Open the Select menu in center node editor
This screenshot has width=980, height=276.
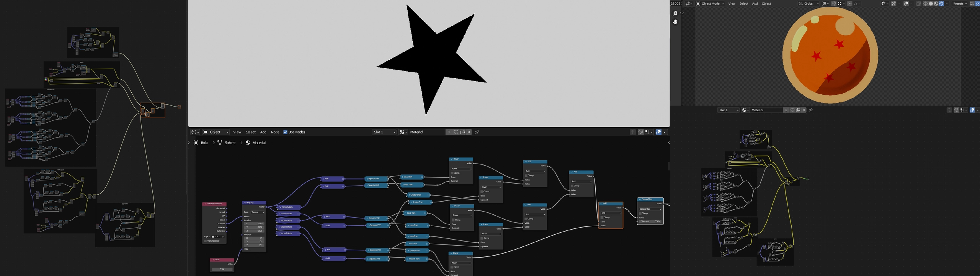pyautogui.click(x=251, y=132)
